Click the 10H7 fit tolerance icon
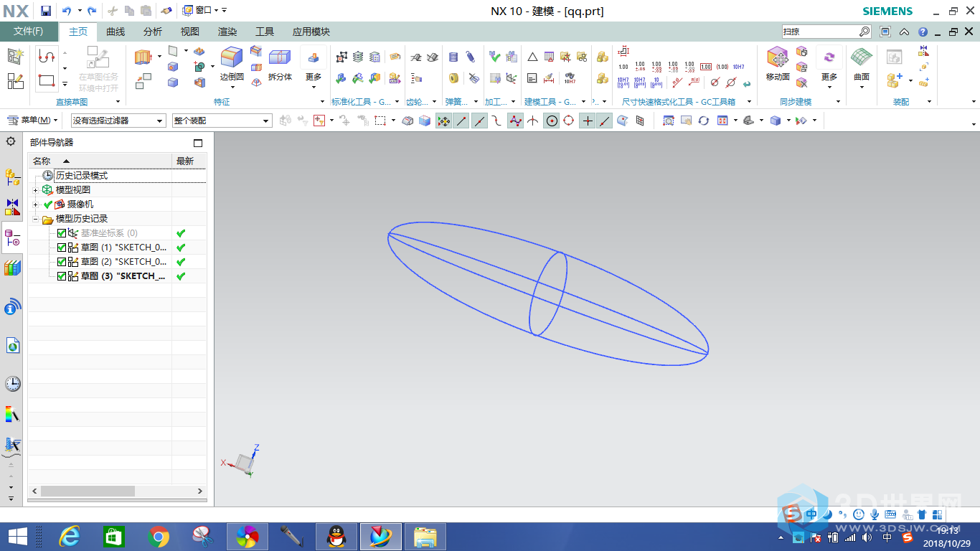This screenshot has height=551, width=980. point(738,66)
